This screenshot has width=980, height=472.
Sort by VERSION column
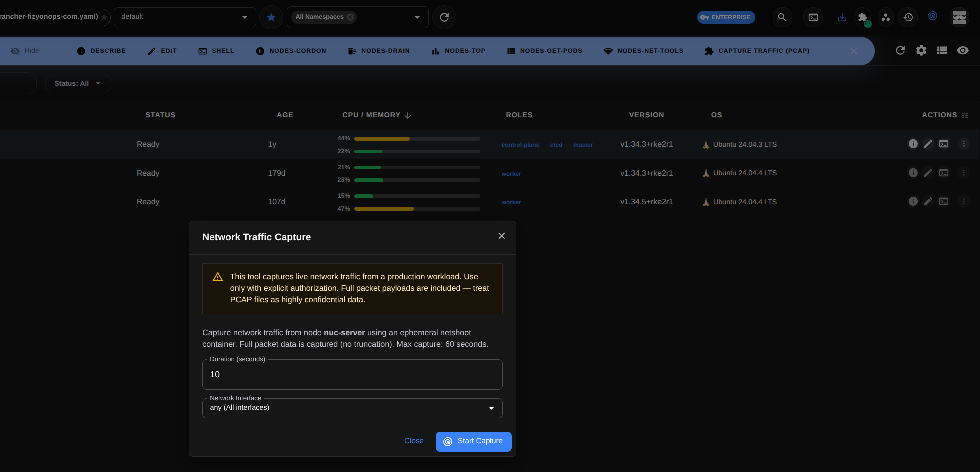[x=646, y=115]
